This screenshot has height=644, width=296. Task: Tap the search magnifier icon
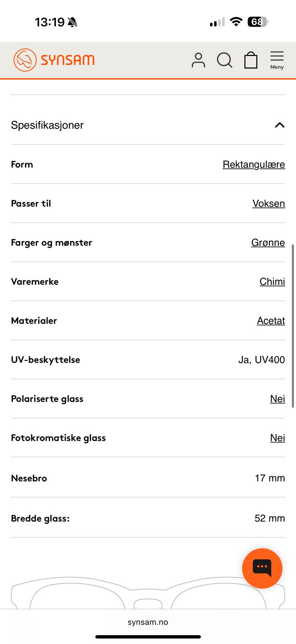[x=224, y=60]
